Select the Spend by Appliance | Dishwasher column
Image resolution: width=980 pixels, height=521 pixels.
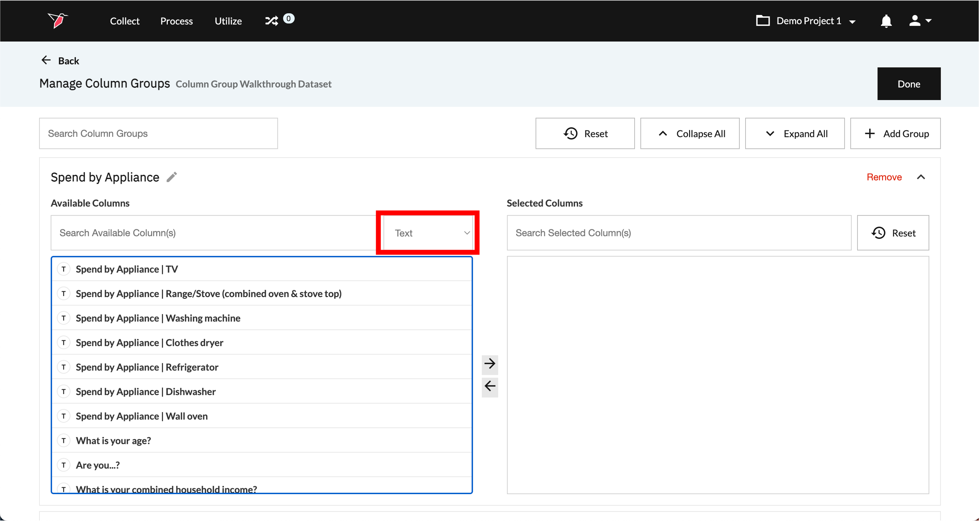tap(146, 392)
